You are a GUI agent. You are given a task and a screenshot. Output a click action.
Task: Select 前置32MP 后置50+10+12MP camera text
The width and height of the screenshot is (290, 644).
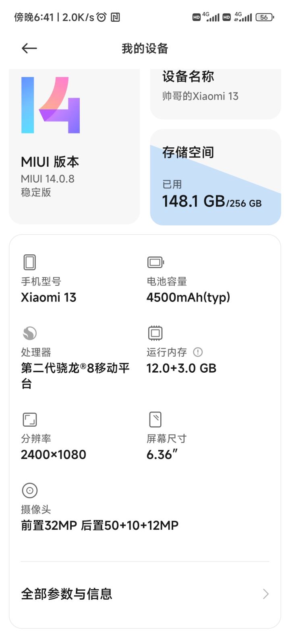click(x=99, y=525)
